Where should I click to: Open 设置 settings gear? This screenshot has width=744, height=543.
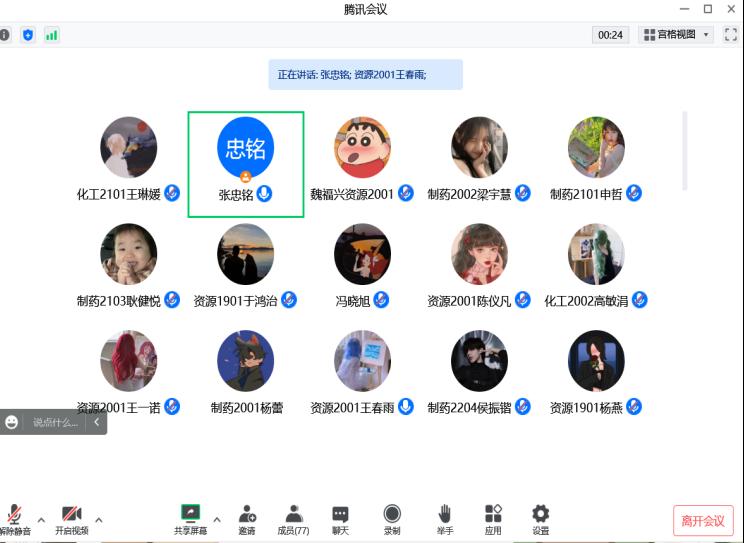click(540, 514)
